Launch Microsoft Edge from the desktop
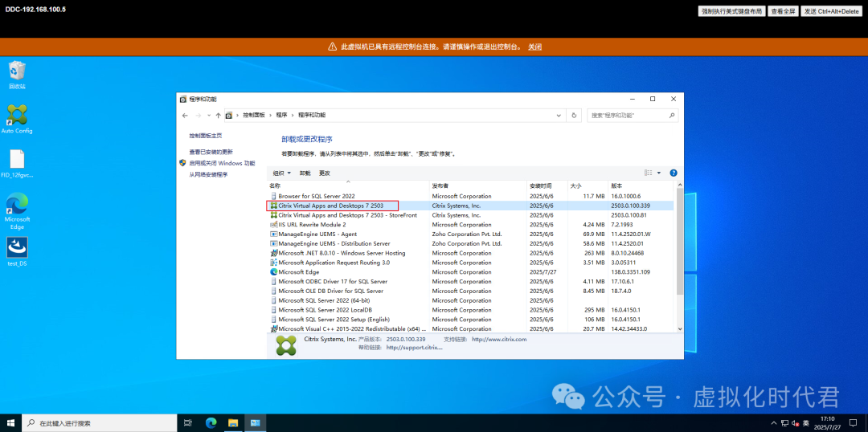The width and height of the screenshot is (868, 432). point(17,210)
